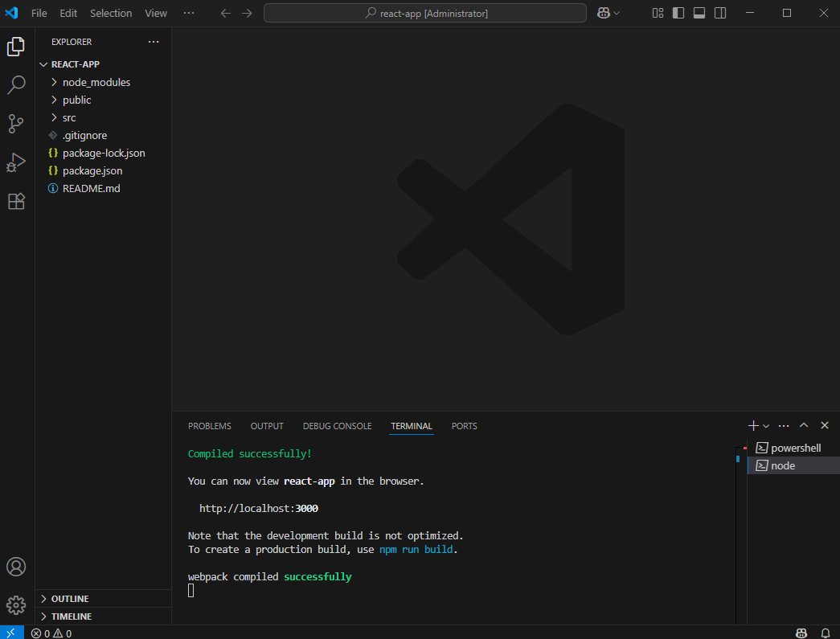Expand the OUTLINE section
Image resolution: width=840 pixels, height=639 pixels.
104,598
